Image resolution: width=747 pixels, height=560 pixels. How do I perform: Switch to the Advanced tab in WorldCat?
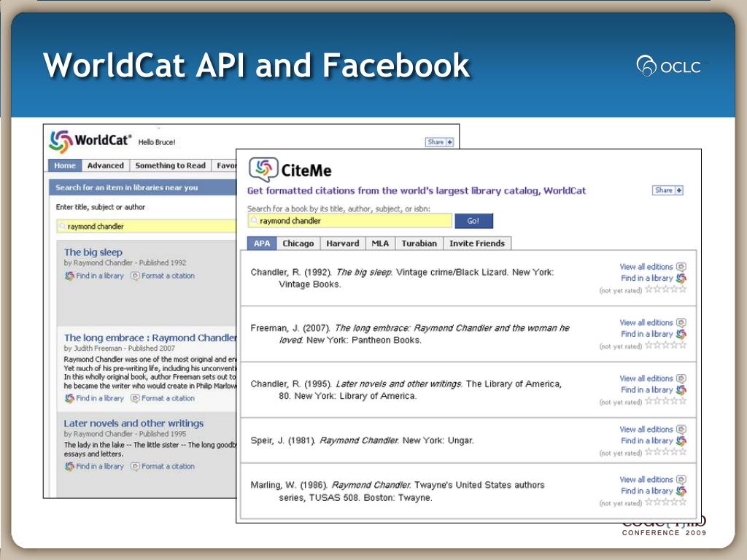105,166
